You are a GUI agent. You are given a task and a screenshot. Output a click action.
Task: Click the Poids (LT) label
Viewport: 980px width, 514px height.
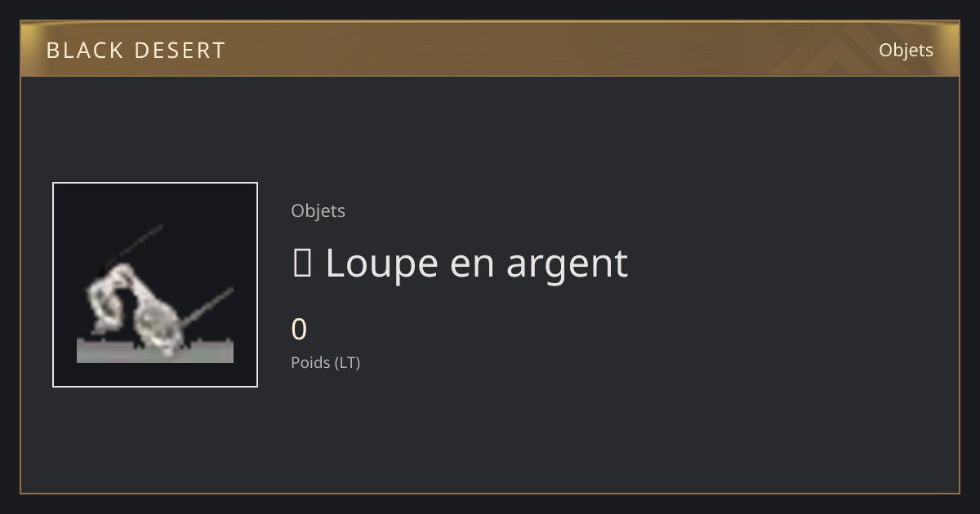coord(325,362)
